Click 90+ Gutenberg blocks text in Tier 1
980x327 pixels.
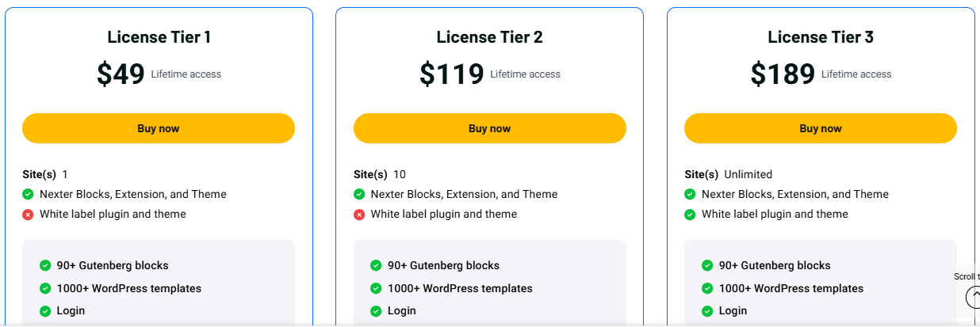112,266
